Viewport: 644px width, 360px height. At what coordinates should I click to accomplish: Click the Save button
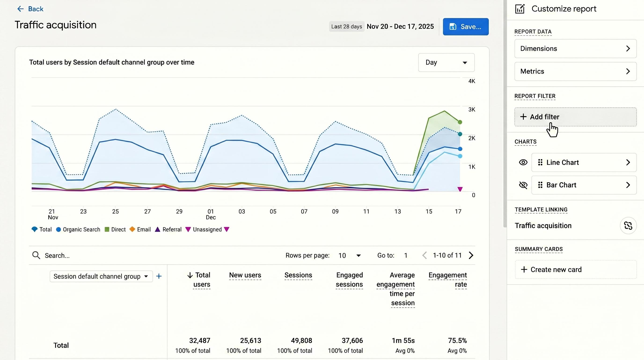(465, 27)
